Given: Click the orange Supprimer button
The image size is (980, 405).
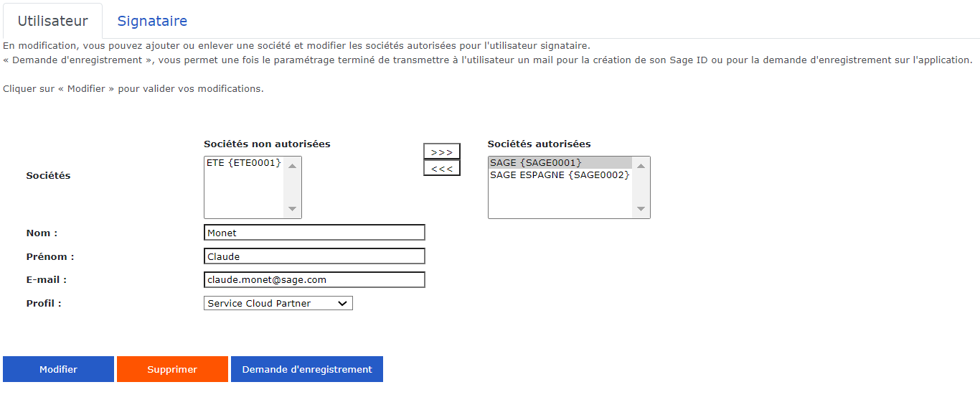Looking at the screenshot, I should pyautogui.click(x=172, y=369).
